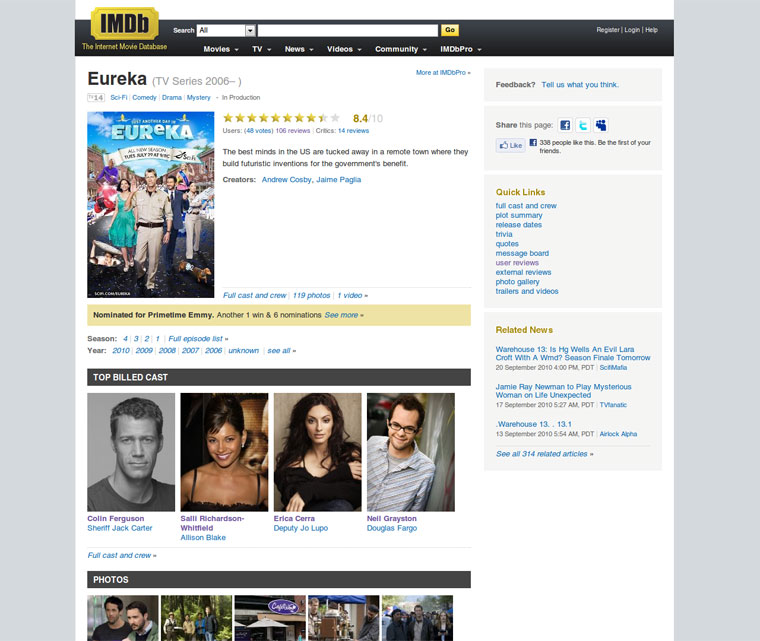Share page on MySpace icon
Image resolution: width=760 pixels, height=641 pixels.
(601, 125)
